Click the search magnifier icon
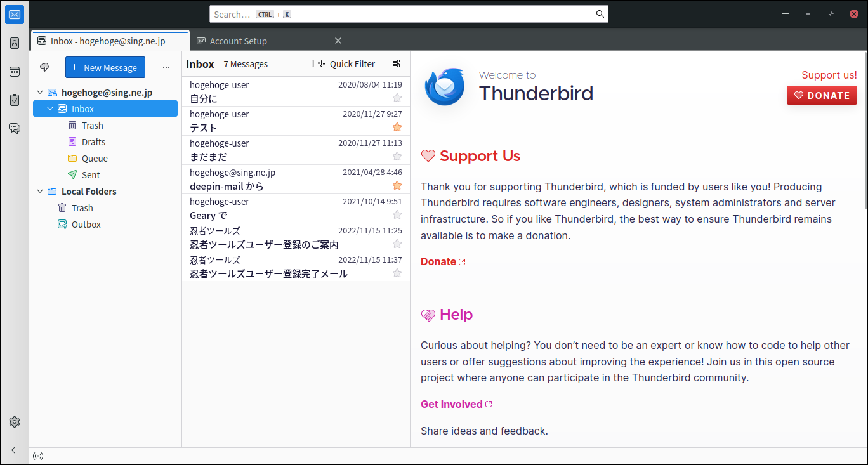868x465 pixels. pos(600,14)
